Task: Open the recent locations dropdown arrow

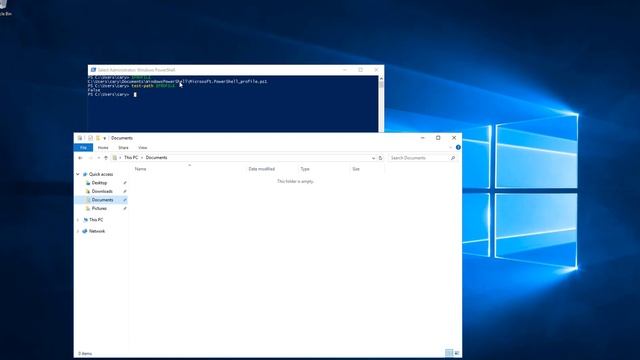Action: point(98,158)
